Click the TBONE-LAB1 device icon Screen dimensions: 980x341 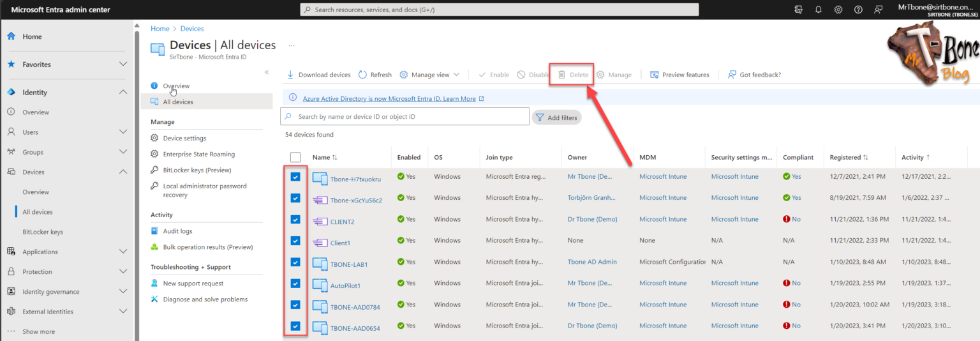319,264
